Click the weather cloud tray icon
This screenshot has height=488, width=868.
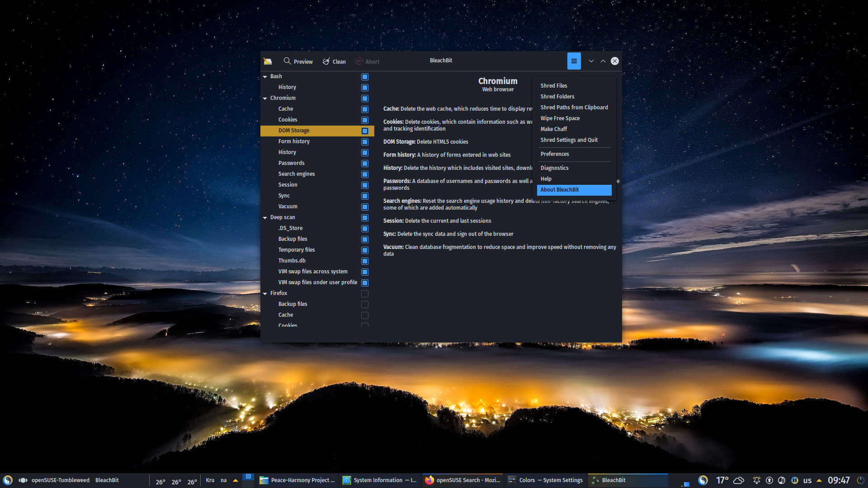pos(739,480)
